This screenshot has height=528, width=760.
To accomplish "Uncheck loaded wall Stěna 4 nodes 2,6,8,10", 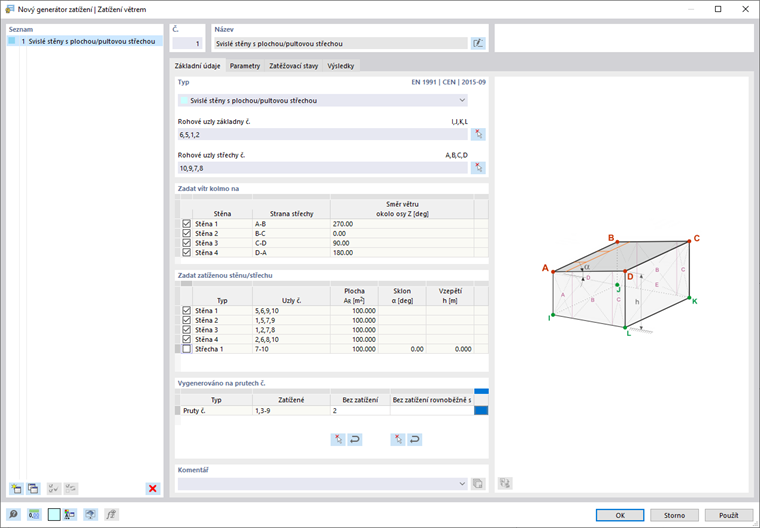I will point(187,339).
